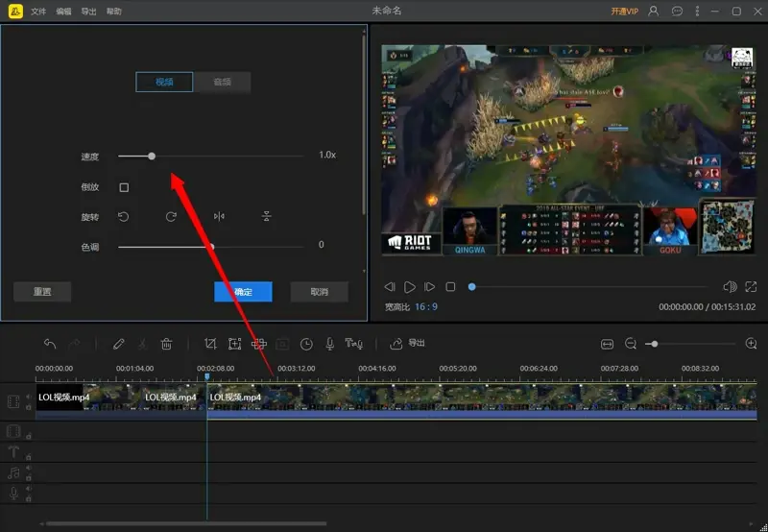768x532 pixels.
Task: Open the 导出 menu in menu bar
Action: 88,12
